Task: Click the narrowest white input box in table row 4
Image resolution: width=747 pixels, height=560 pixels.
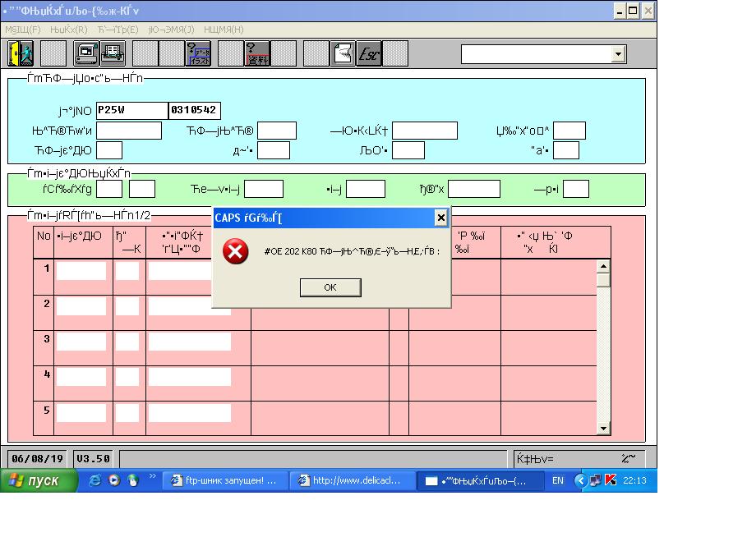Action: point(127,377)
